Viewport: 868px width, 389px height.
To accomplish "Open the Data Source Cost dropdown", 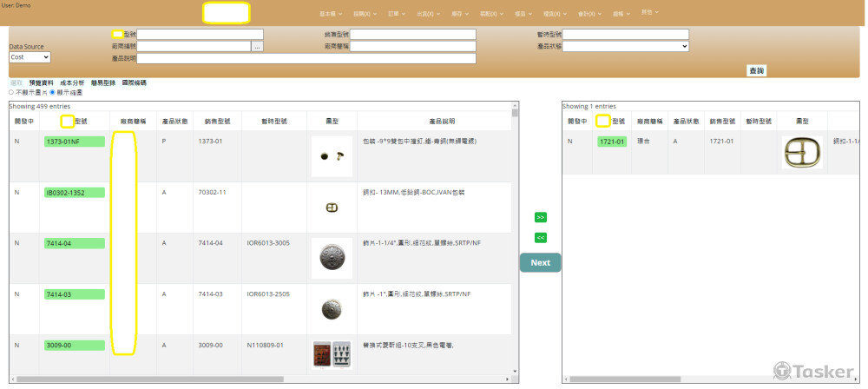I will pos(30,57).
